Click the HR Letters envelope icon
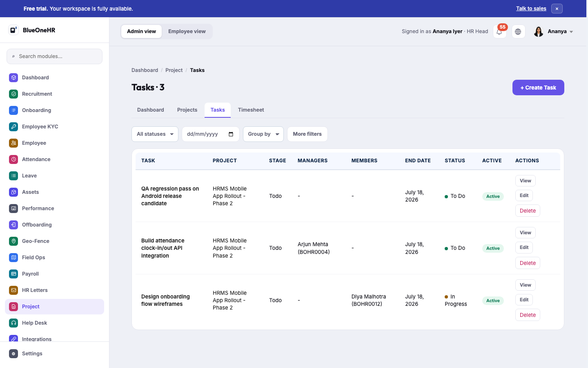 coord(13,290)
